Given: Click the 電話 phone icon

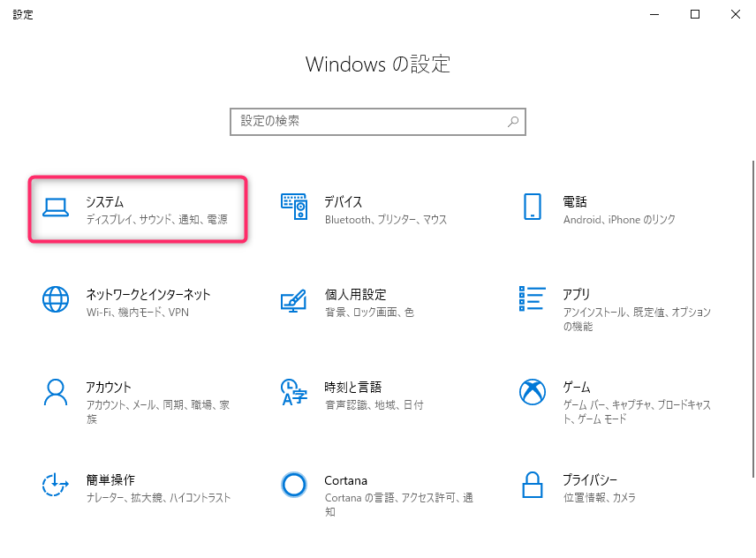Looking at the screenshot, I should [533, 207].
